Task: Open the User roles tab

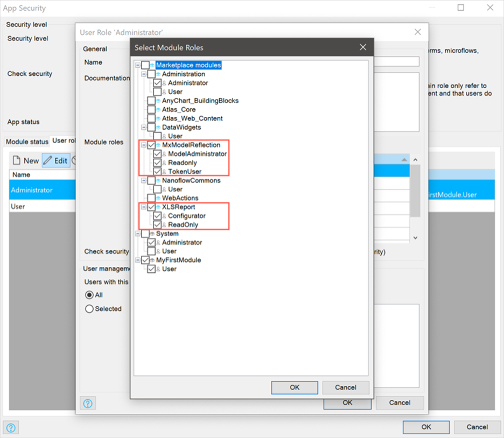Action: pyautogui.click(x=65, y=141)
